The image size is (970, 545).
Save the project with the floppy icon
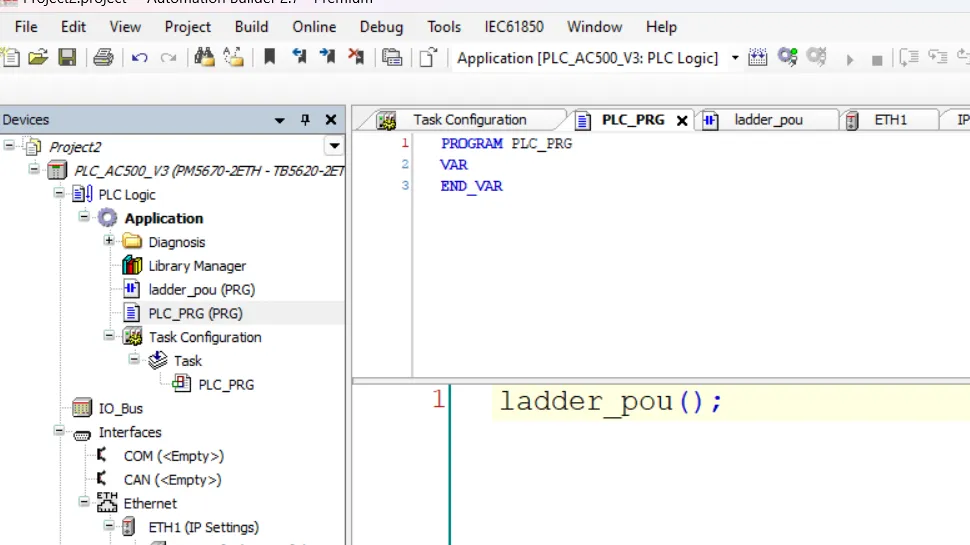pos(67,58)
